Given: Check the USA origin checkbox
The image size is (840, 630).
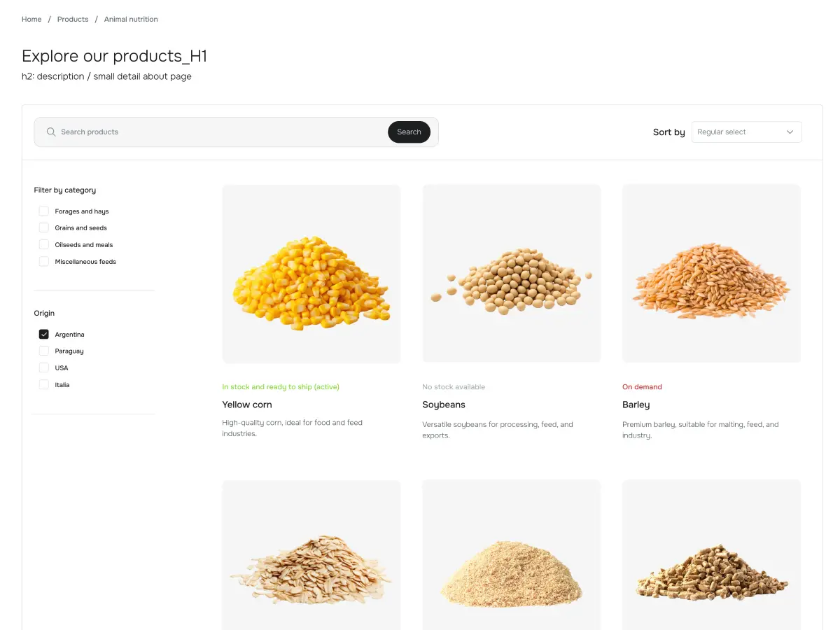Looking at the screenshot, I should pos(44,368).
